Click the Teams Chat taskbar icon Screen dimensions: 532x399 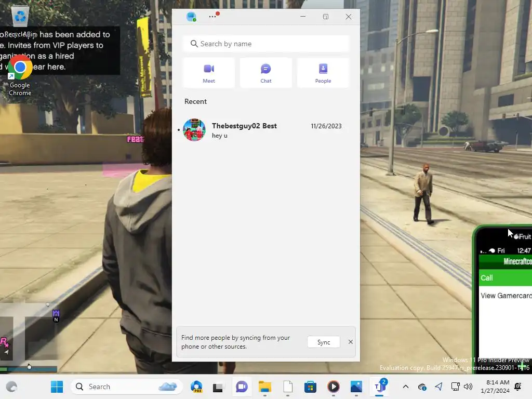[242, 387]
